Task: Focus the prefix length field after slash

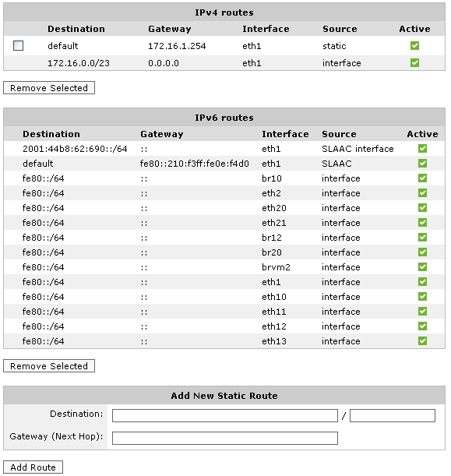Action: 393,415
